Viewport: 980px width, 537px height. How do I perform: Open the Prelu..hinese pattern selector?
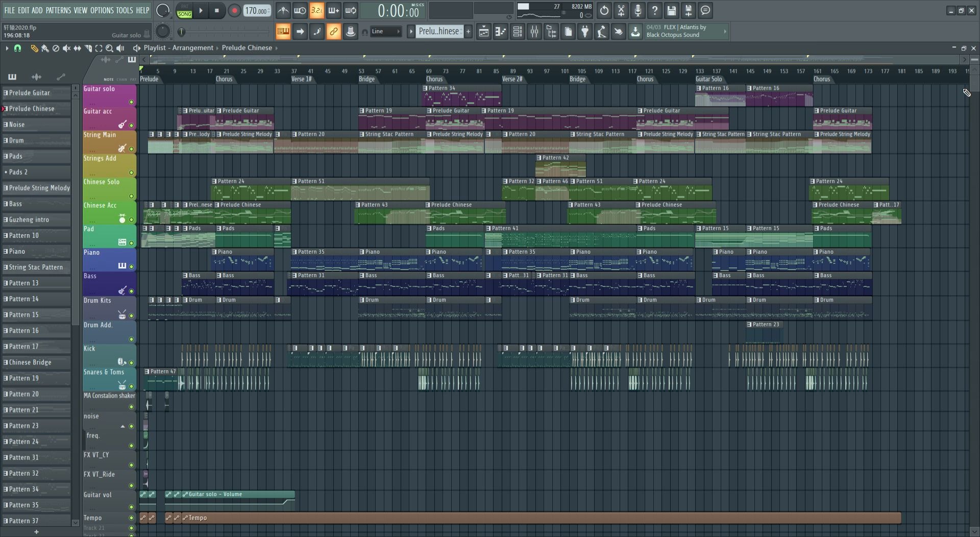tap(439, 32)
